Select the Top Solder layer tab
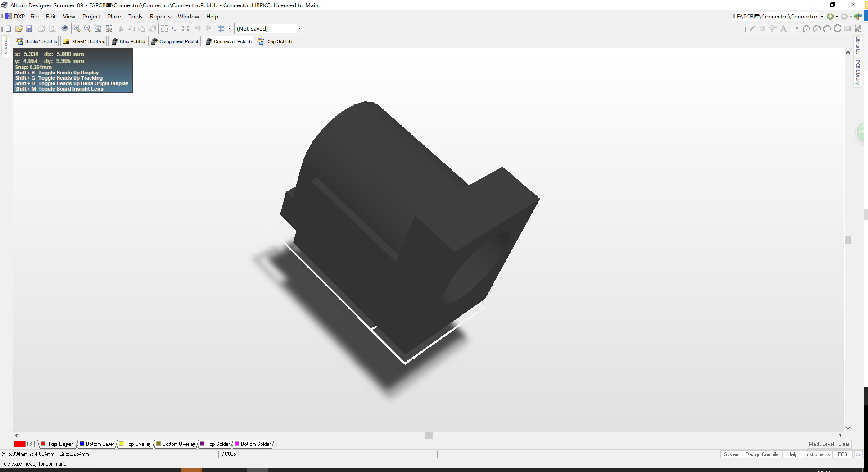 pyautogui.click(x=215, y=444)
